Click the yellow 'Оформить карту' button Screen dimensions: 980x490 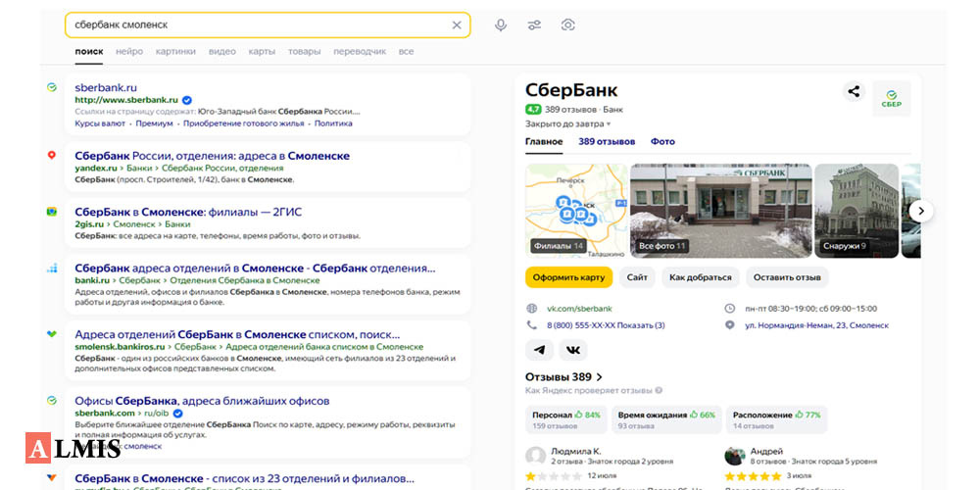pyautogui.click(x=568, y=277)
